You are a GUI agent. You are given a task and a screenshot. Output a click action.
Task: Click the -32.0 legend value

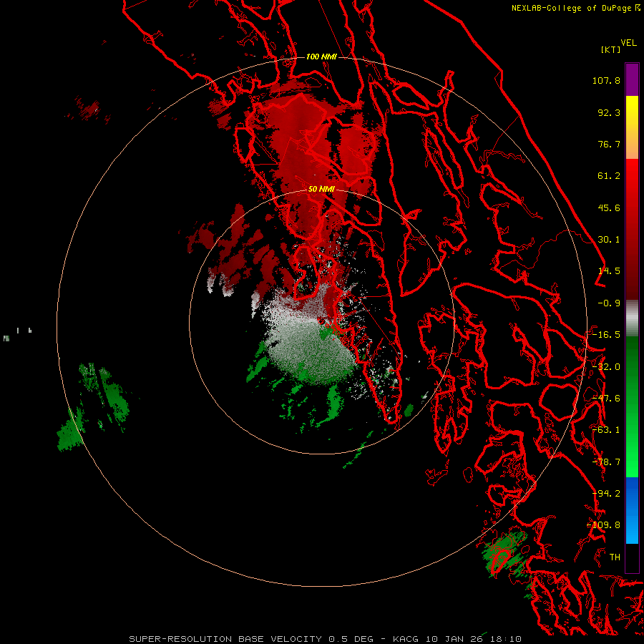pyautogui.click(x=606, y=367)
